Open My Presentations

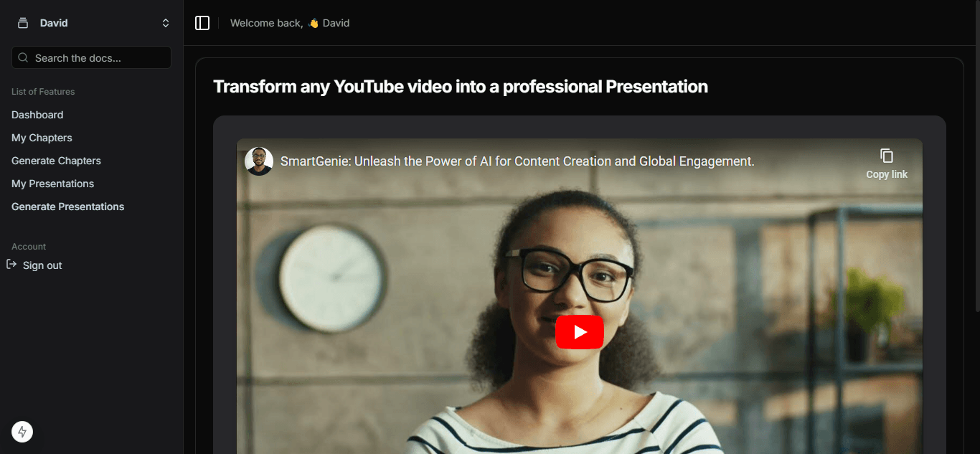[x=52, y=184]
